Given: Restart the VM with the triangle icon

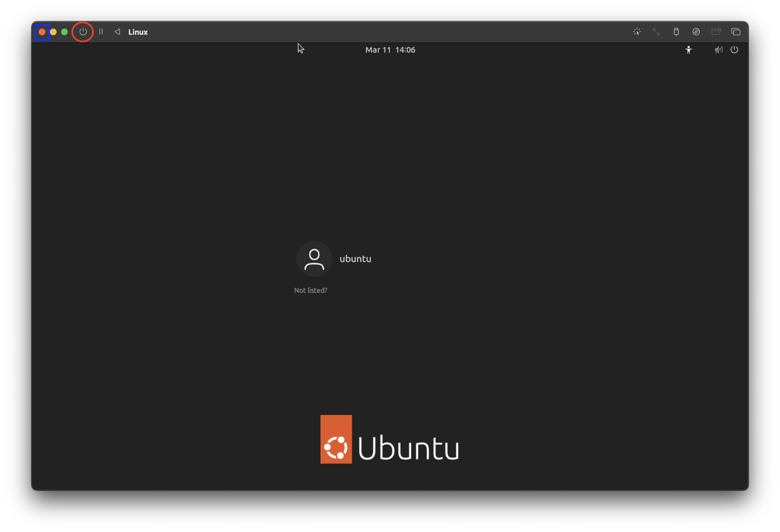Looking at the screenshot, I should point(117,32).
